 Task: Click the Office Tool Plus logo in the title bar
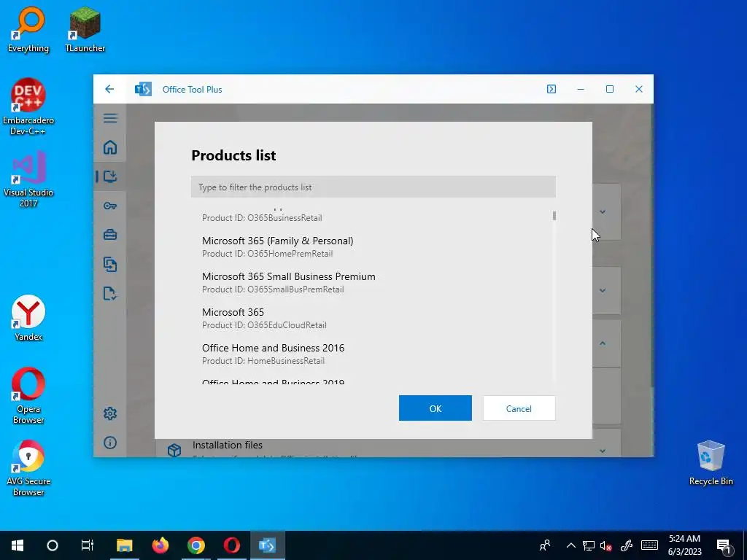click(x=143, y=89)
